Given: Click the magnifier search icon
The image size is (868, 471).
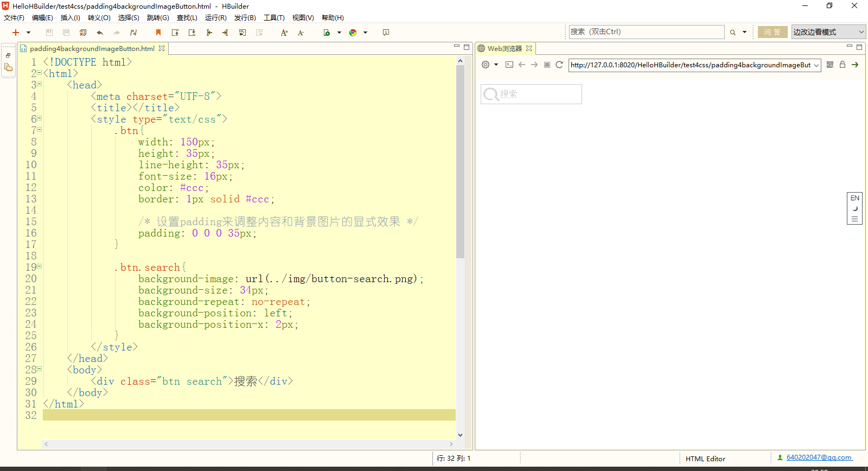Looking at the screenshot, I should click(x=733, y=33).
